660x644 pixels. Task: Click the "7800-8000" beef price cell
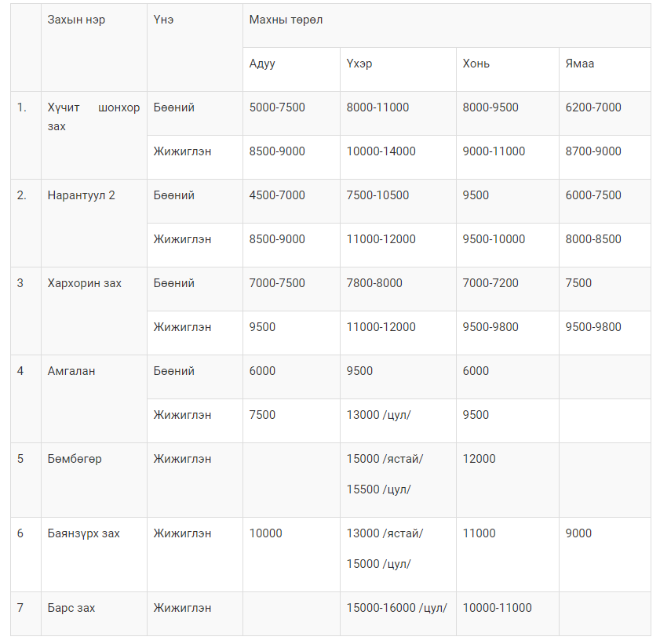tap(374, 283)
